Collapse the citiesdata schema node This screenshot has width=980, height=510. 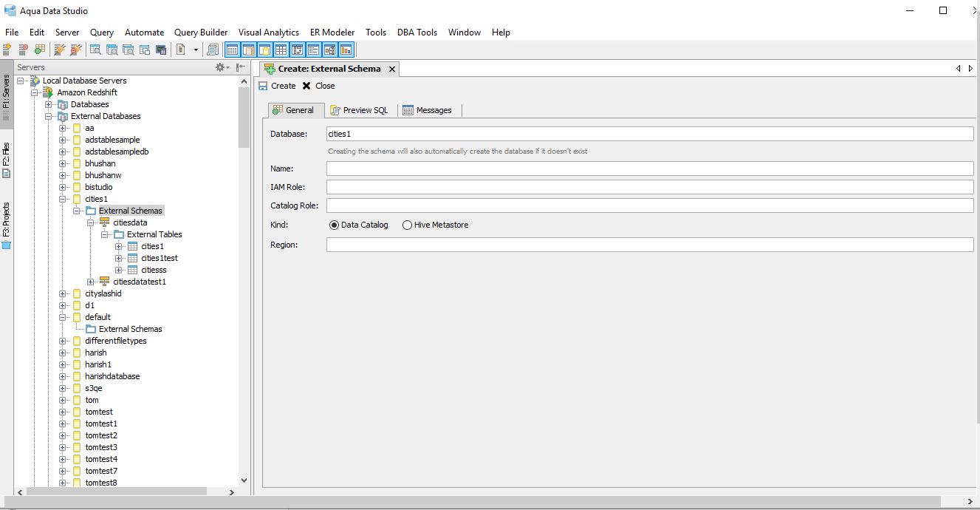click(91, 222)
